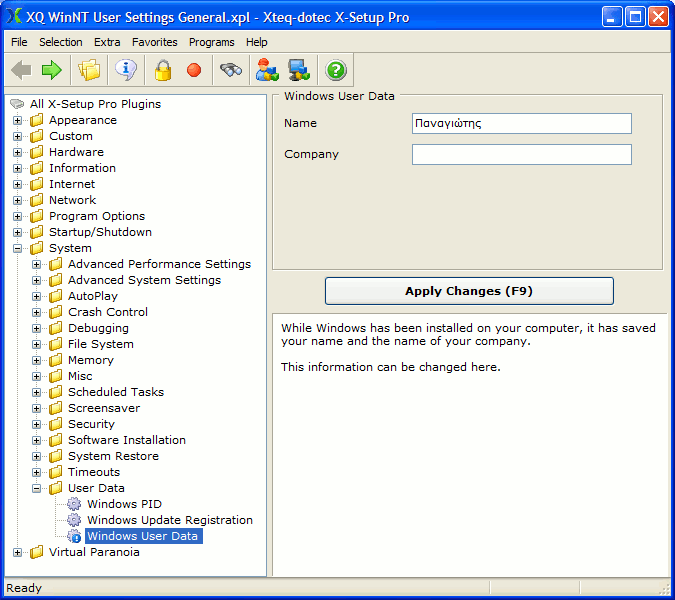
Task: Click the green help question mark icon
Action: [336, 70]
